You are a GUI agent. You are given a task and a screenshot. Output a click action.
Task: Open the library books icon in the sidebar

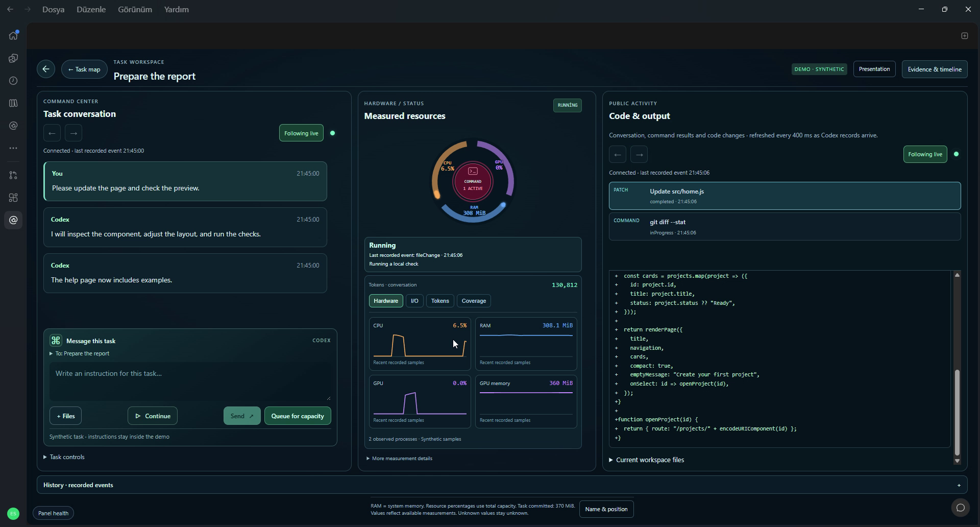tap(13, 103)
